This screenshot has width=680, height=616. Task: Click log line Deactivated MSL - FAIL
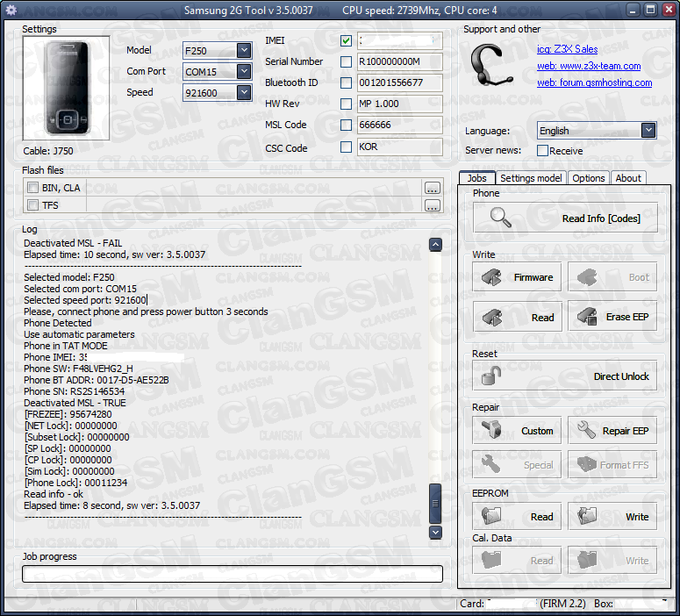73,243
